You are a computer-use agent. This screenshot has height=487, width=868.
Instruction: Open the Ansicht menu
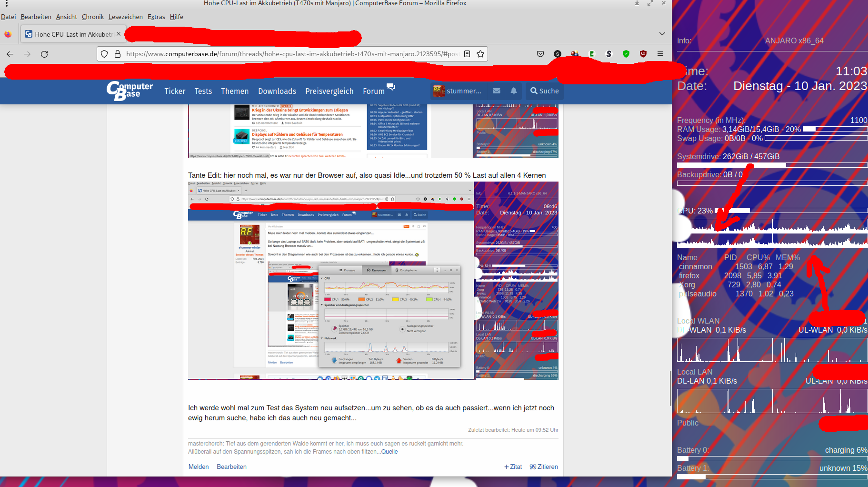click(66, 17)
